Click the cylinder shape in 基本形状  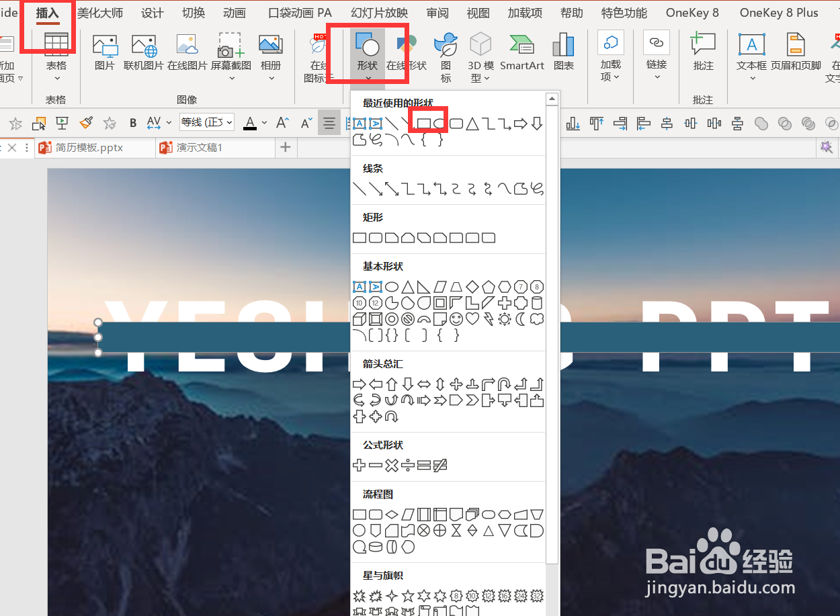coord(537,303)
